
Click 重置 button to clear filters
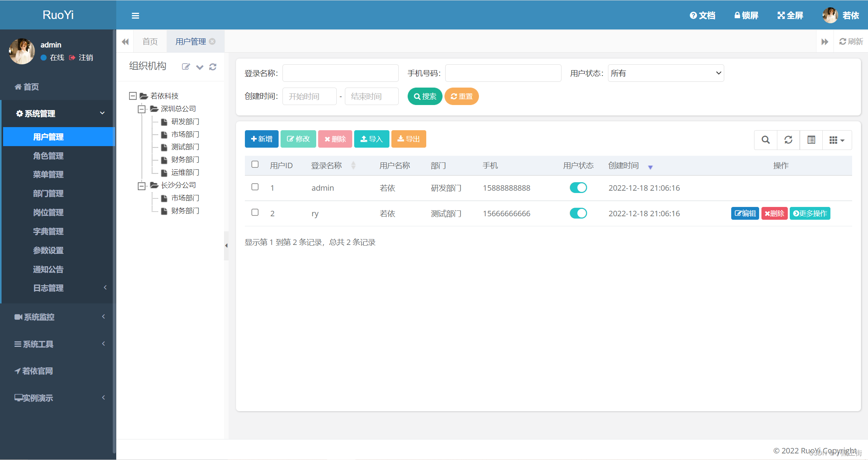(x=462, y=96)
